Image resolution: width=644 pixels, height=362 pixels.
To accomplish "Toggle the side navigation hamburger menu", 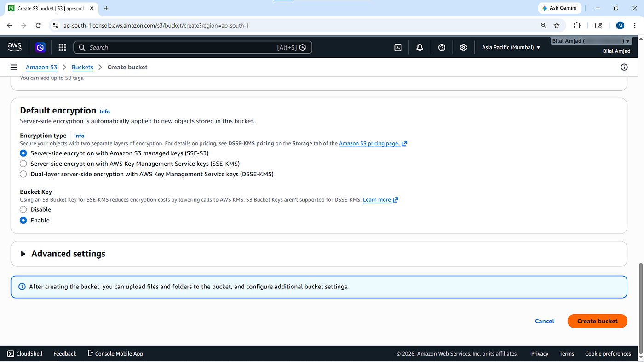I will (13, 67).
